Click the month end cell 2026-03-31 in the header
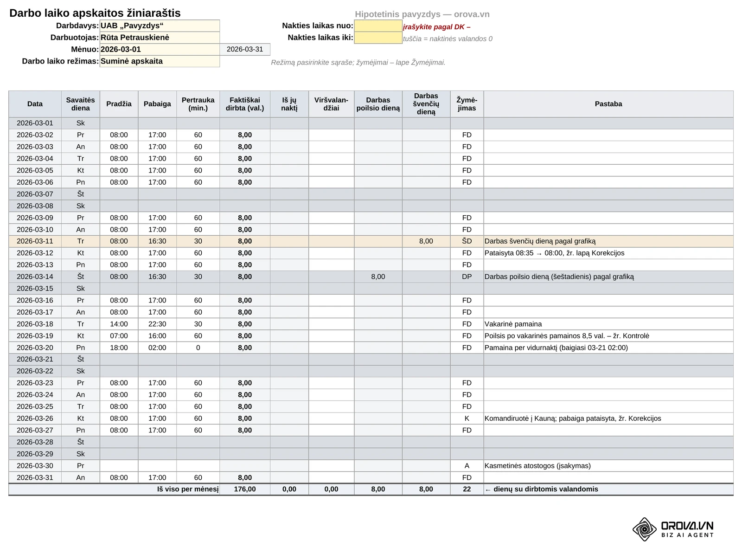The image size is (742, 560). click(245, 50)
